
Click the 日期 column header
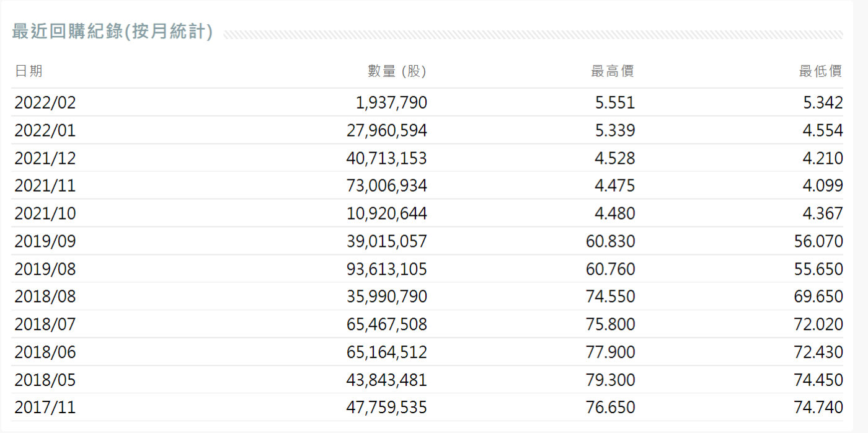coord(29,71)
